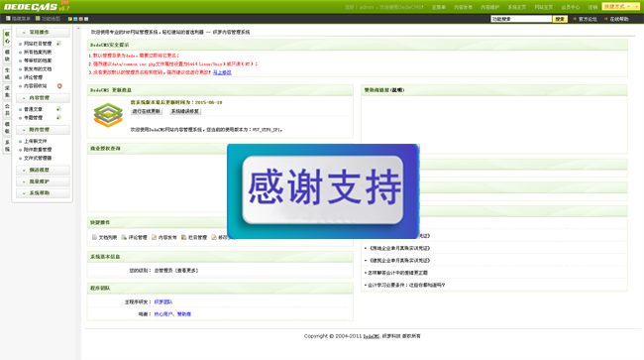The width and height of the screenshot is (644, 360).
Task: Click the DEDECMS v5.7 logo at the top-left
Action: pos(37,7)
